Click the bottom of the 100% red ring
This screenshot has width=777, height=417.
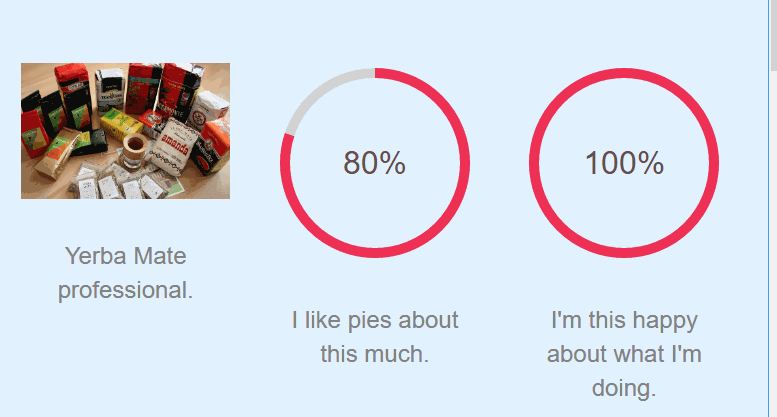click(624, 253)
